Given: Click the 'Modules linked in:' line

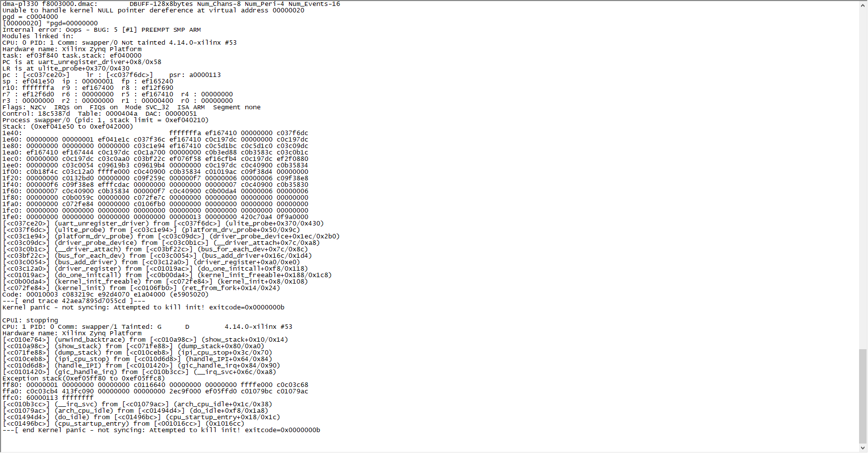Looking at the screenshot, I should tap(38, 36).
